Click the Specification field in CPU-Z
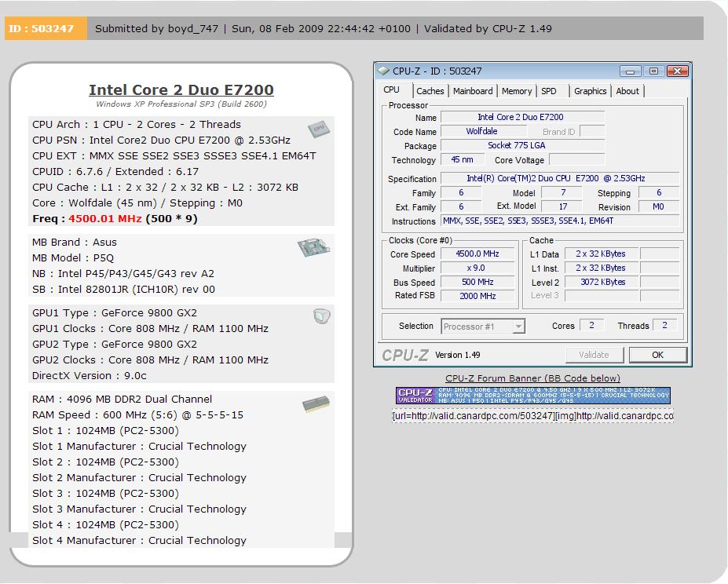This screenshot has height=584, width=728. click(559, 178)
